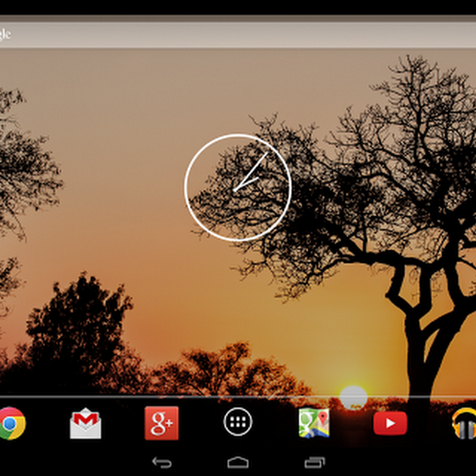Tap the Android back navigation button
Viewport: 476px width, 476px height.
(x=162, y=463)
